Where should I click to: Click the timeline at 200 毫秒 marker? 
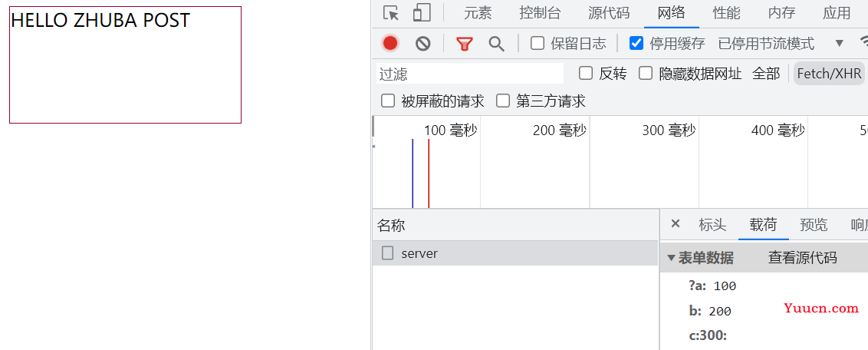[559, 130]
